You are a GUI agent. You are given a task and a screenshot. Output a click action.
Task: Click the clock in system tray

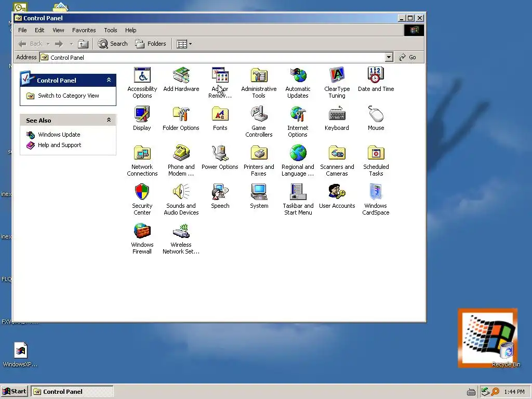click(514, 392)
